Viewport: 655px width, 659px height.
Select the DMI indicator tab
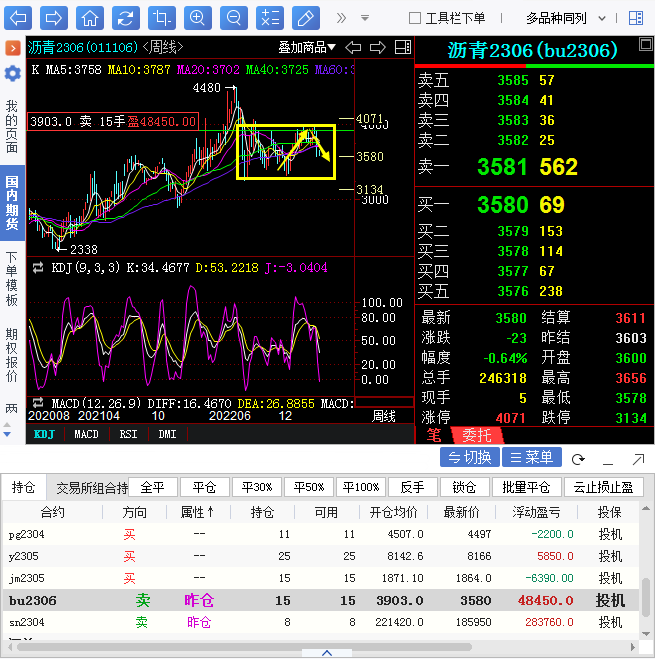click(167, 434)
